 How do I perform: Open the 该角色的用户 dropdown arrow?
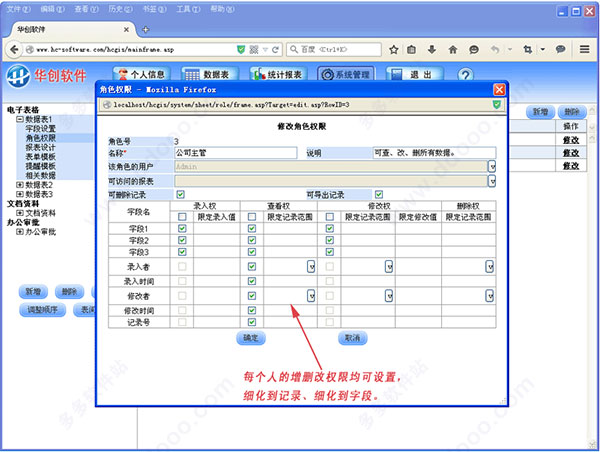pos(492,166)
